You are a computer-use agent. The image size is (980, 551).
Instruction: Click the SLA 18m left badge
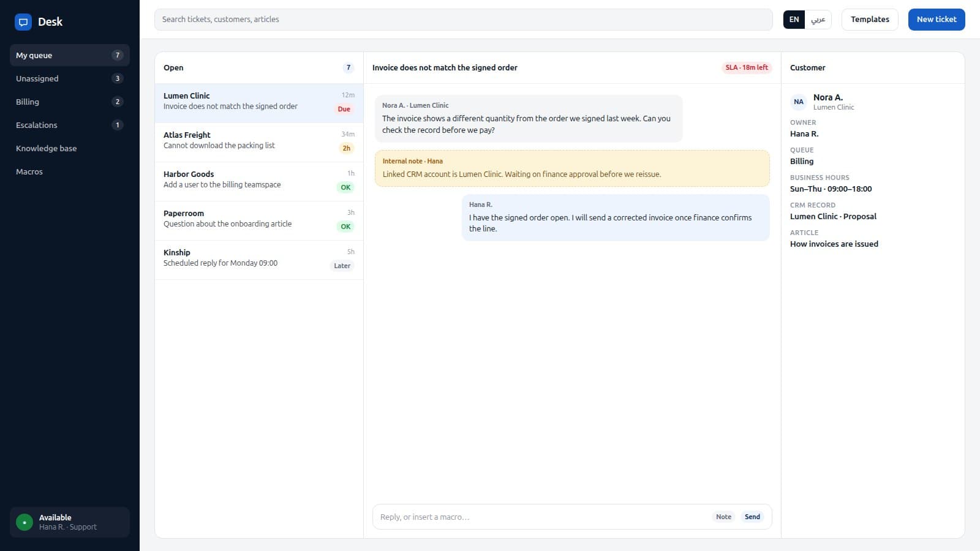click(747, 67)
